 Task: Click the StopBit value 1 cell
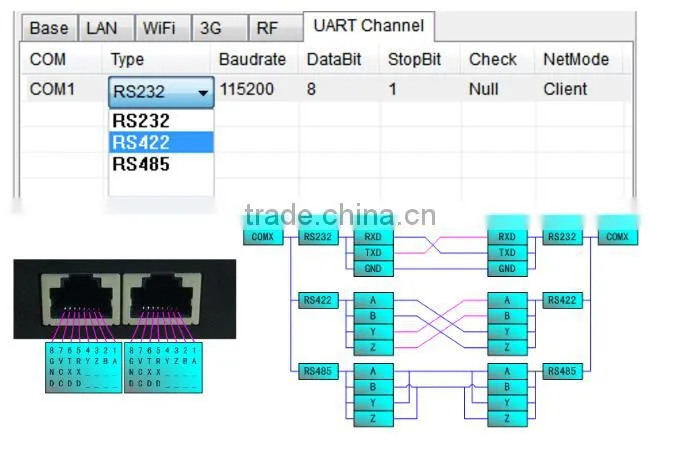coord(420,89)
